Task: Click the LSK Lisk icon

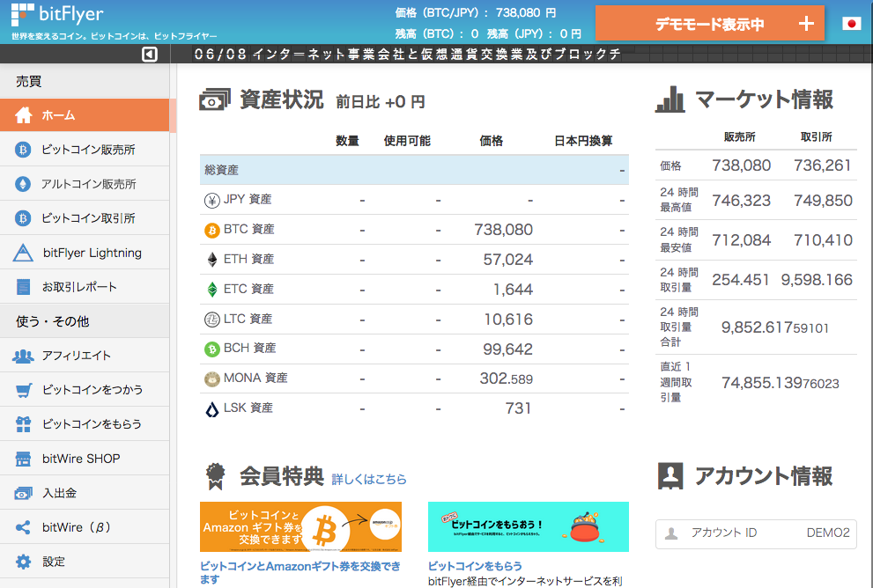Action: pyautogui.click(x=212, y=410)
